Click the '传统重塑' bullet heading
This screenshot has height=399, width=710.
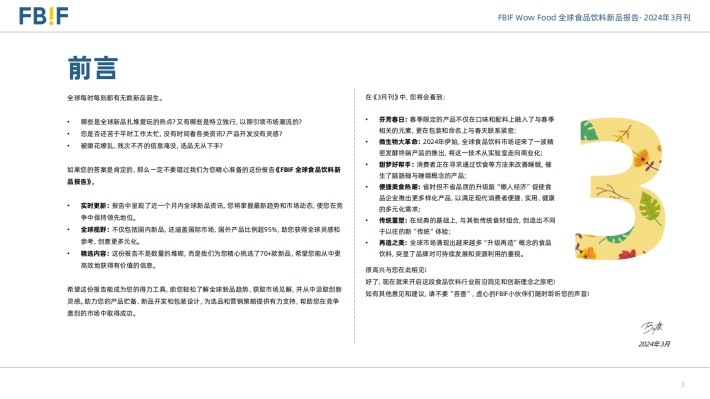[393, 221]
